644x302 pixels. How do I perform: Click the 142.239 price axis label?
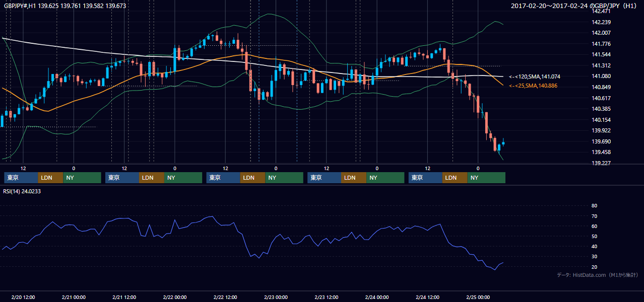pyautogui.click(x=602, y=22)
